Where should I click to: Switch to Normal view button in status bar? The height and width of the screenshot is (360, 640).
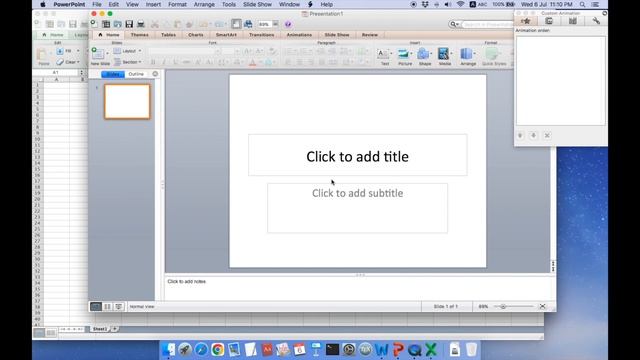click(x=96, y=307)
